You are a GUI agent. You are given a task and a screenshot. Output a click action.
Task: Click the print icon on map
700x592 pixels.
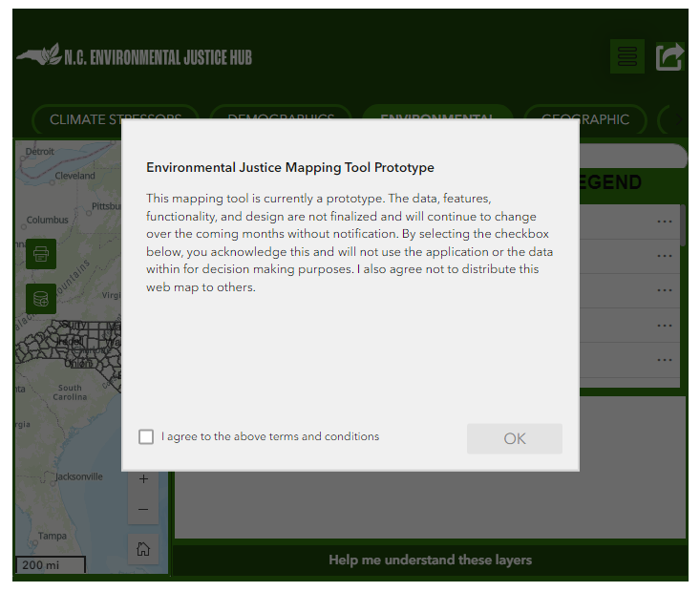coord(41,254)
